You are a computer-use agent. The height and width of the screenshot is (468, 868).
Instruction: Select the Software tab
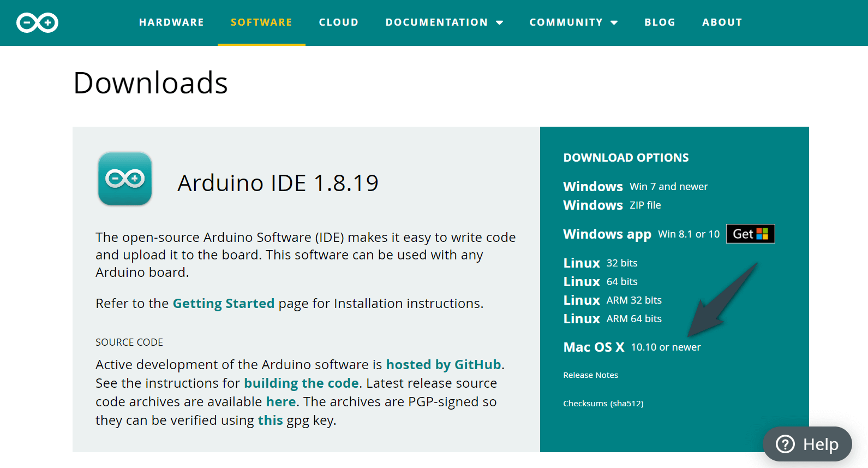[261, 22]
